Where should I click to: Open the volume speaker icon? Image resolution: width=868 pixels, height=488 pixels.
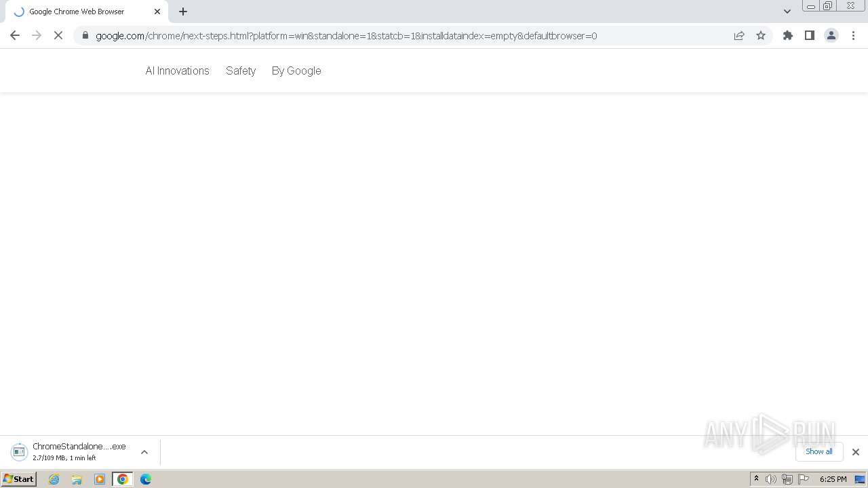point(771,479)
